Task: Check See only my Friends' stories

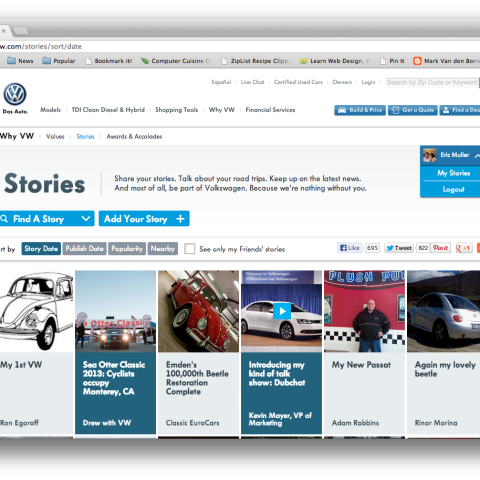Action: [190, 249]
